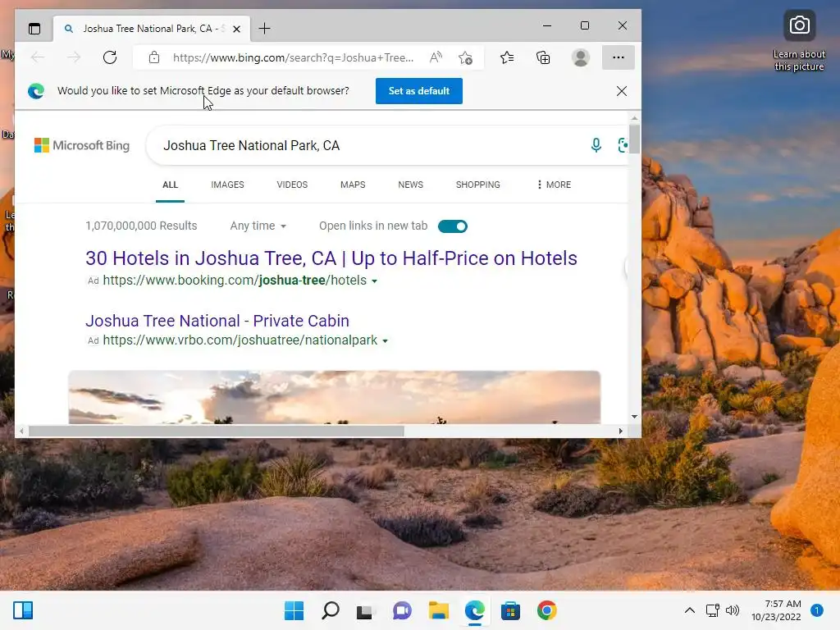Activate Read aloud icon in address bar
Viewport: 840px width, 630px height.
[436, 57]
